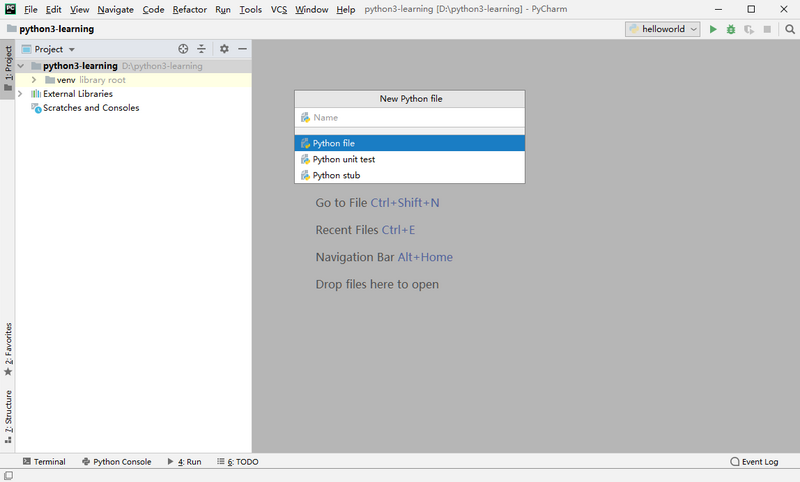Open the Window menu
Viewport: 800px width, 482px height.
coord(311,9)
